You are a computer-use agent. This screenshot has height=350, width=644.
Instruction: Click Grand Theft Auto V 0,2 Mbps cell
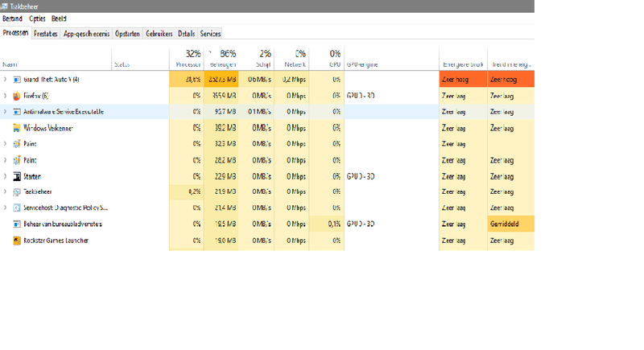291,79
